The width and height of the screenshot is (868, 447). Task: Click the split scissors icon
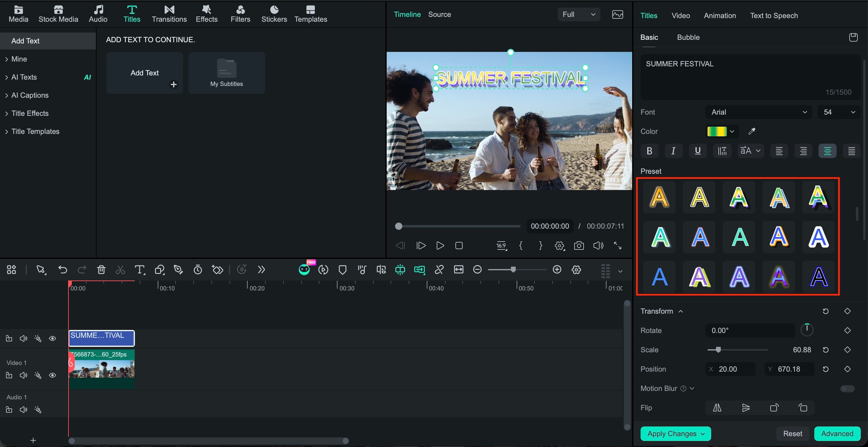click(x=120, y=270)
